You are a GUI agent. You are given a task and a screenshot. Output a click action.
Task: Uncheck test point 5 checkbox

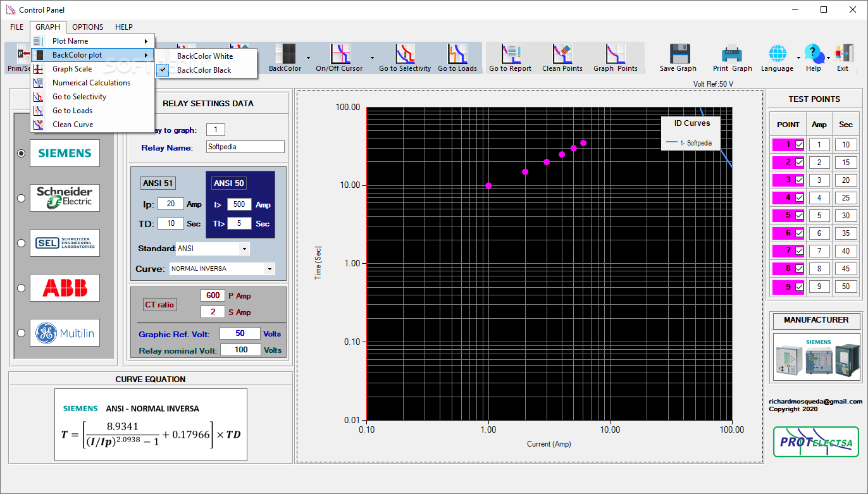800,216
